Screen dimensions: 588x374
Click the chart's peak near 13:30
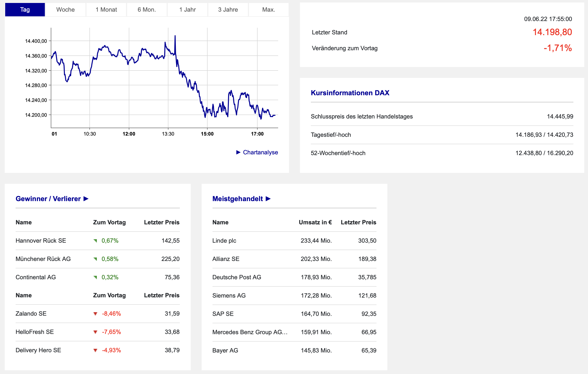175,36
